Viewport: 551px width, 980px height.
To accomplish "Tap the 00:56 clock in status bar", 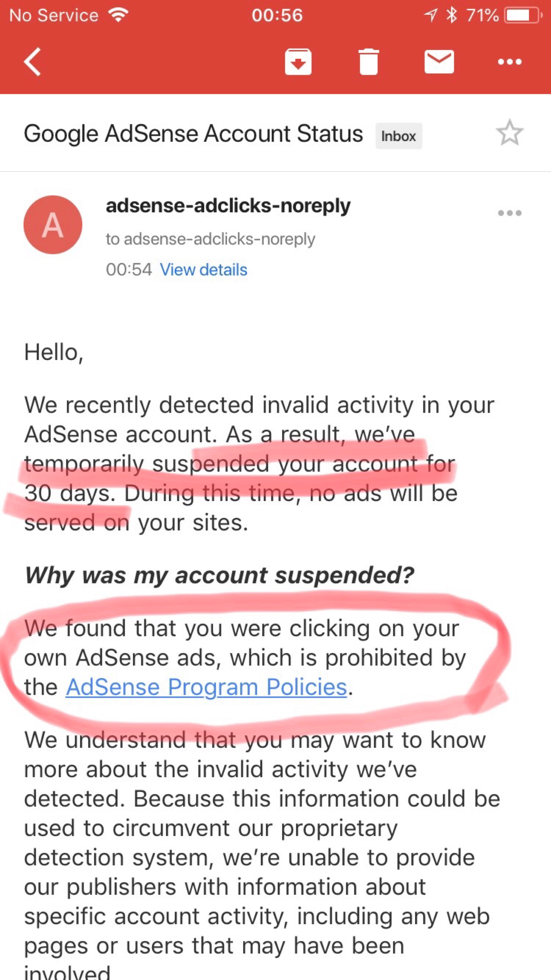I will 277,16.
